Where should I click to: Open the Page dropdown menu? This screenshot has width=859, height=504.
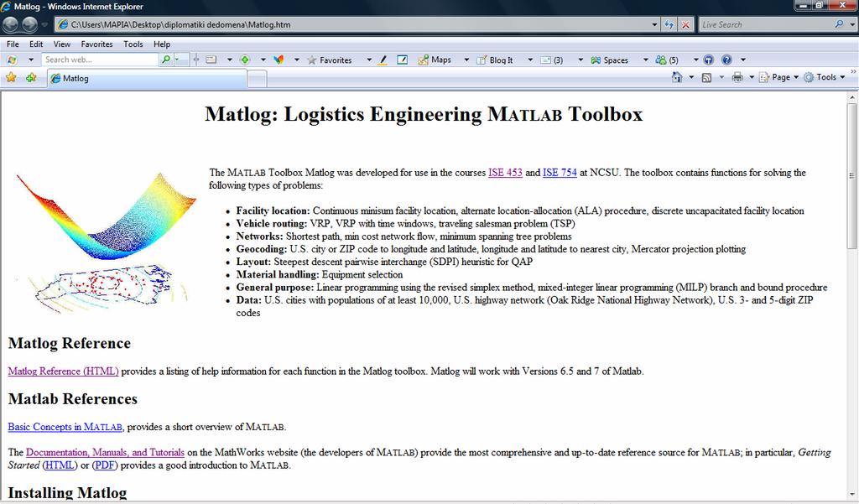tap(779, 77)
